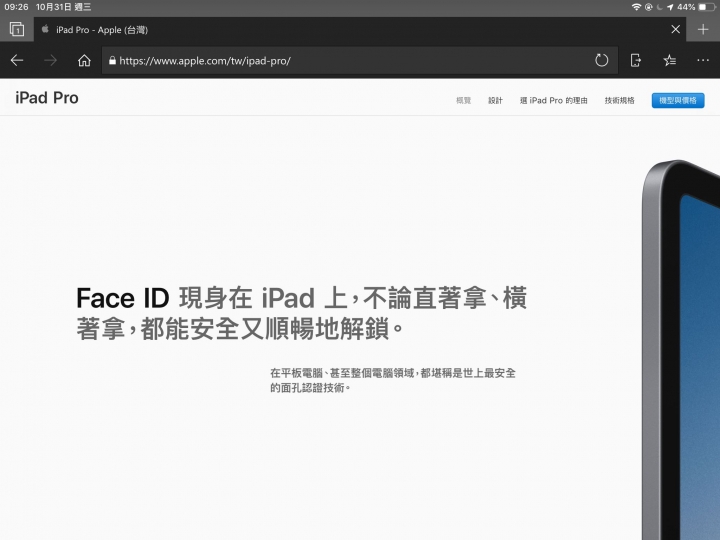Open the favorites star list
Screen dimensions: 720x540
(x=669, y=60)
